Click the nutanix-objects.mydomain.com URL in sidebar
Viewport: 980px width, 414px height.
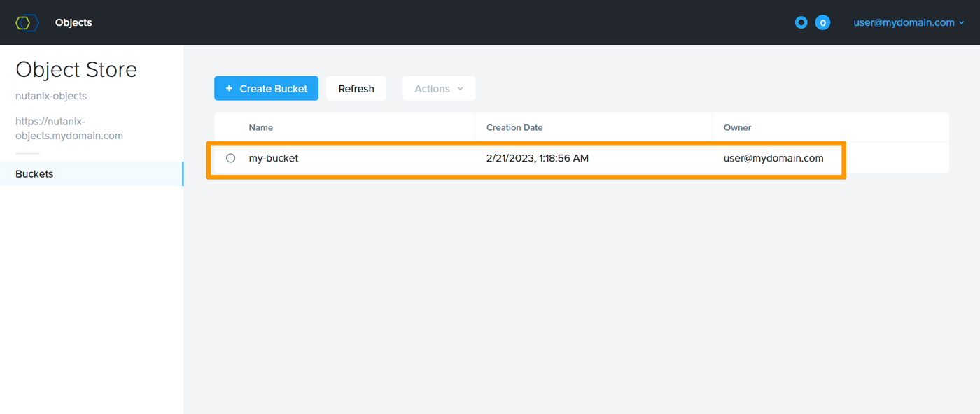69,129
